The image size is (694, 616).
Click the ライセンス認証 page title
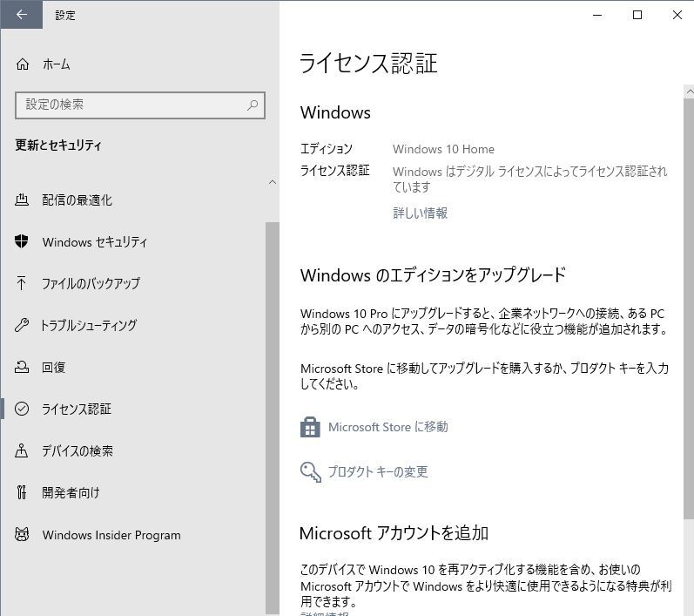pyautogui.click(x=368, y=63)
